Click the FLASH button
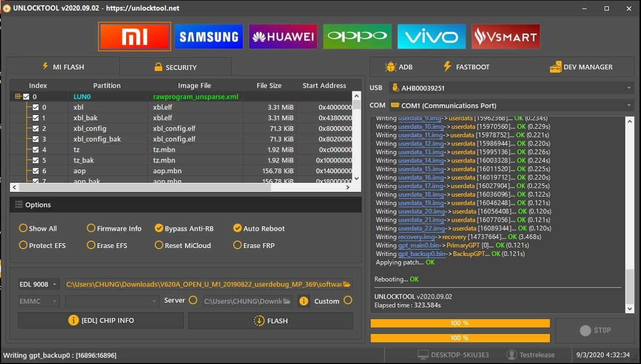This screenshot has width=641, height=364. [271, 321]
